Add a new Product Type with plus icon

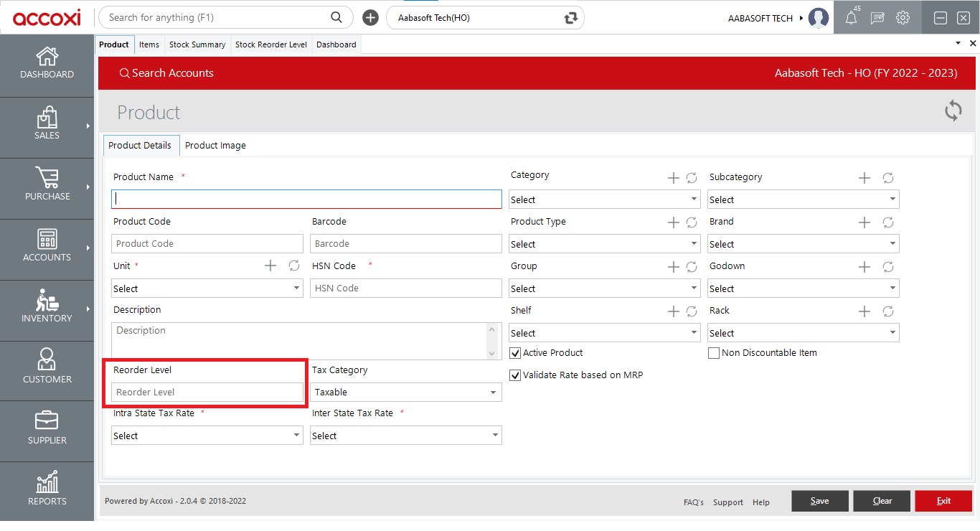673,222
